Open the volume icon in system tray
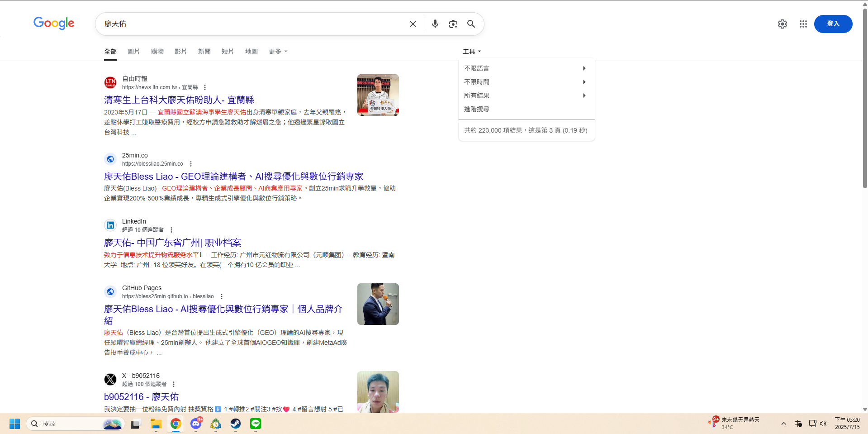Viewport: 868px width, 434px height. tap(823, 424)
